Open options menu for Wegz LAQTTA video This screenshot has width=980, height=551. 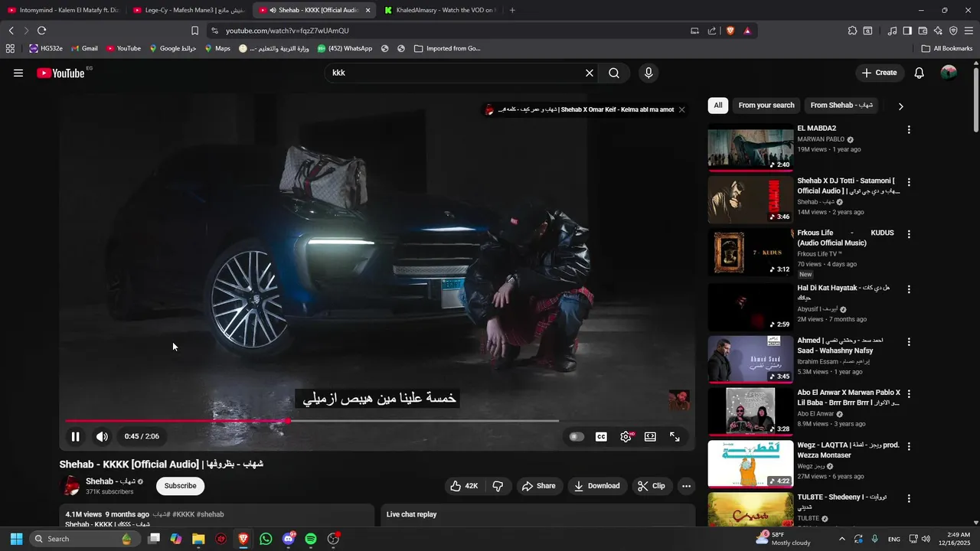909,446
